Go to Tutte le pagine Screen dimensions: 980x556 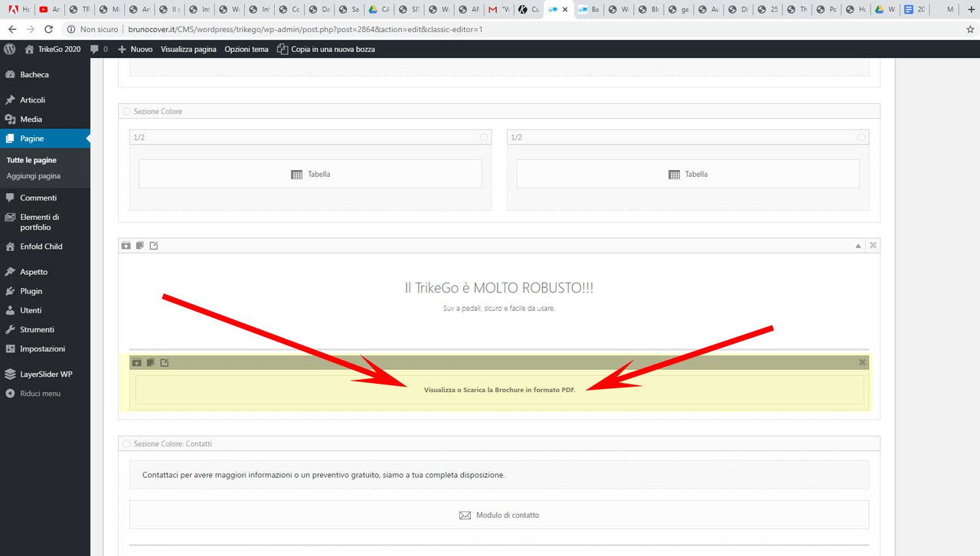[31, 160]
